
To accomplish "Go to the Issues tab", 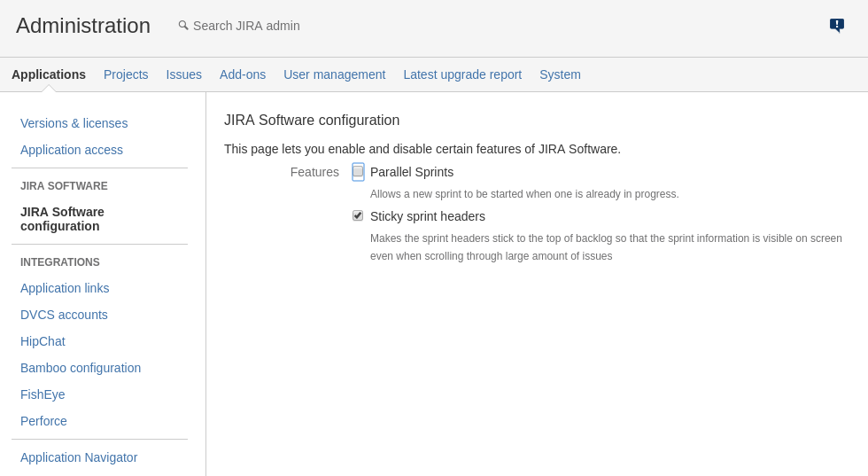I will [x=184, y=74].
